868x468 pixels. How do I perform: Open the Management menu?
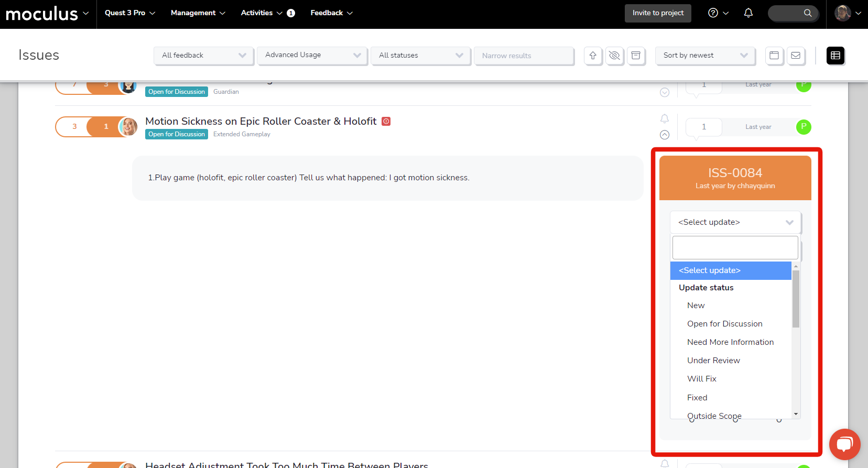pyautogui.click(x=198, y=13)
